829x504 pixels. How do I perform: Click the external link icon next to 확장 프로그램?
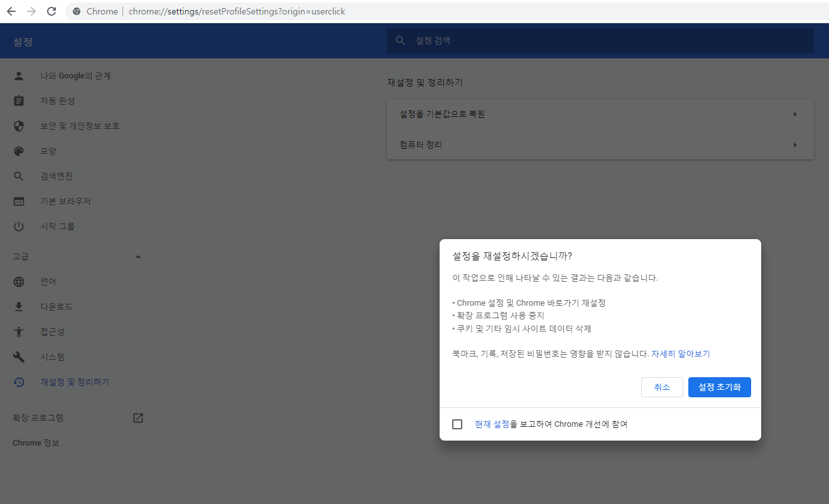[x=138, y=418]
